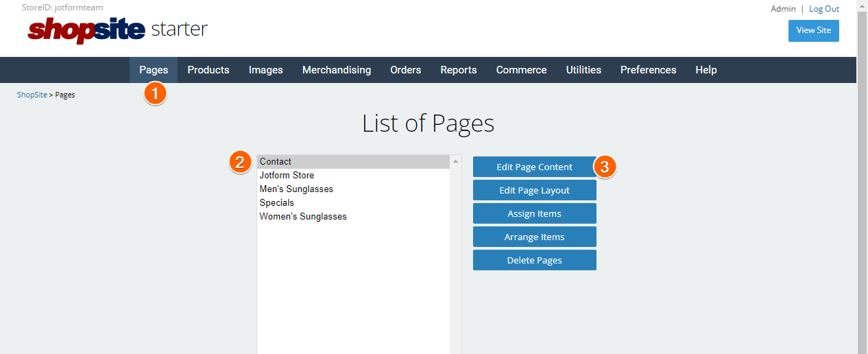The width and height of the screenshot is (868, 354).
Task: Click the ShopSite breadcrumb link
Action: [32, 95]
